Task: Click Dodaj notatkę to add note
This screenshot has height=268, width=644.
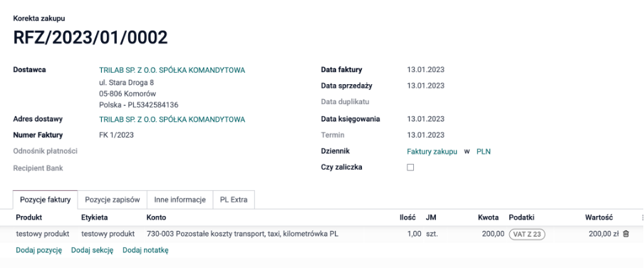Action: click(x=145, y=250)
